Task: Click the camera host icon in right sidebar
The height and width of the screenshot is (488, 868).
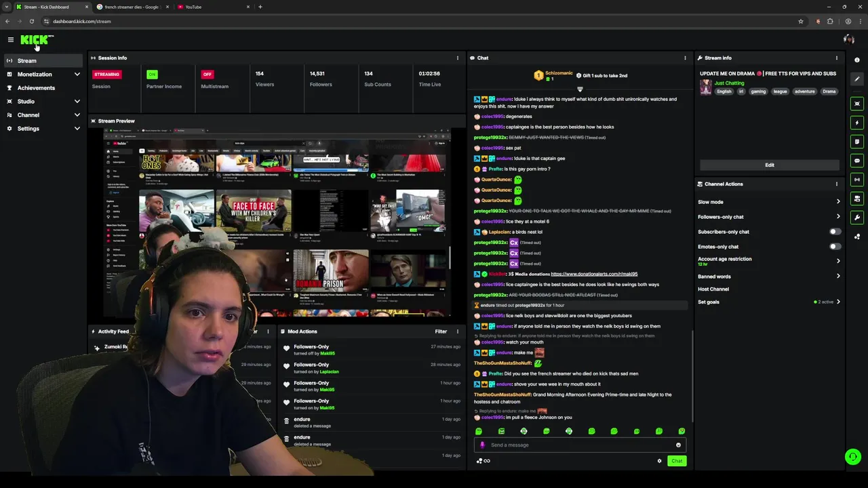Action: 857,199
